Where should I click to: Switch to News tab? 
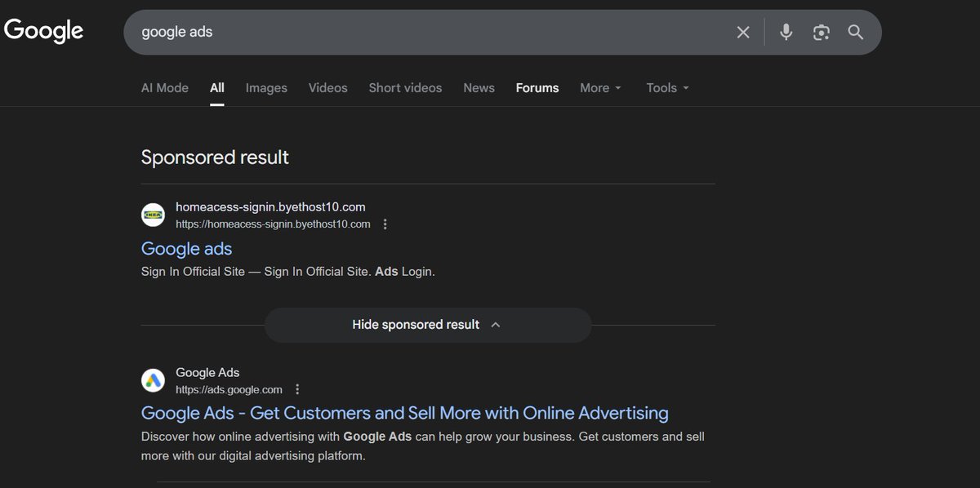point(479,87)
